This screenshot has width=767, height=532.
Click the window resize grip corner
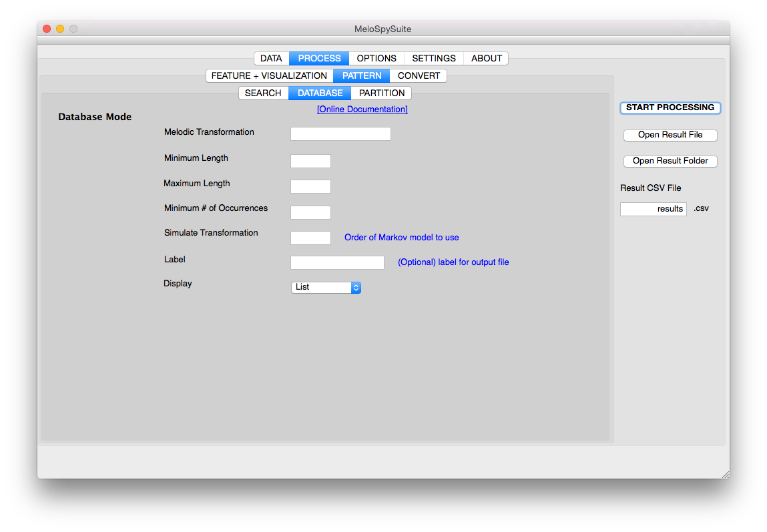tap(726, 475)
